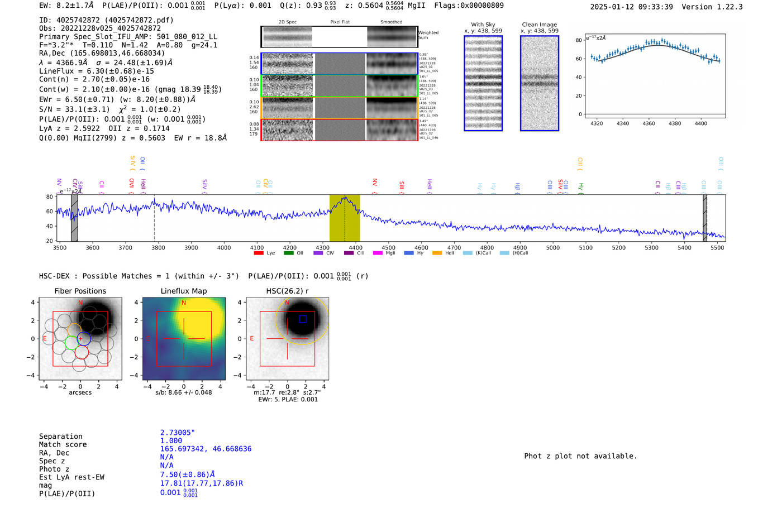The width and height of the screenshot is (782, 532).
Task: Click the Est LyA rest-EW 7.50(±0.86)Å value
Action: click(188, 475)
